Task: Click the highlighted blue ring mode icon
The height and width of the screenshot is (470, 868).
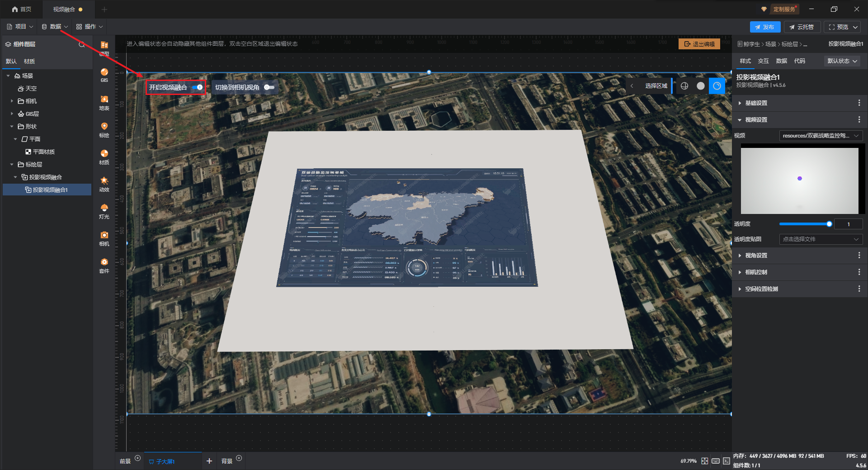Action: (x=717, y=86)
